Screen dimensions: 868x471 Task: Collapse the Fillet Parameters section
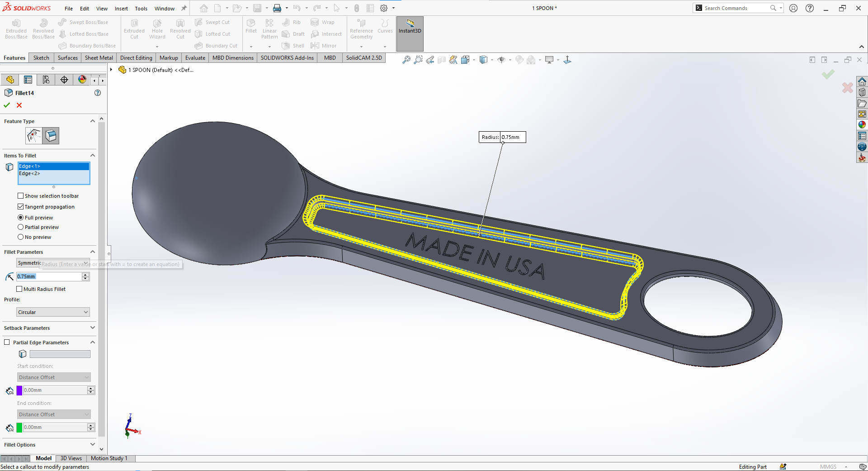[x=93, y=252]
